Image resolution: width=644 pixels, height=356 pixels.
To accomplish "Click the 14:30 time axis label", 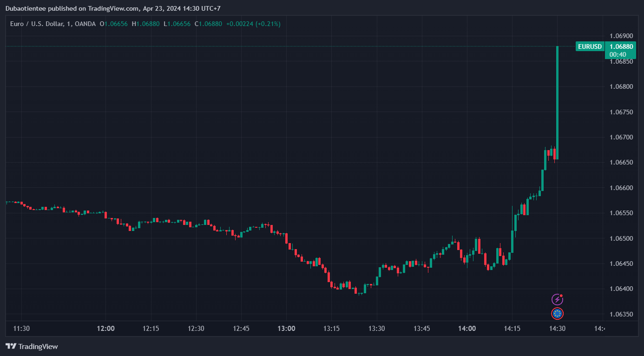I will pyautogui.click(x=557, y=329).
